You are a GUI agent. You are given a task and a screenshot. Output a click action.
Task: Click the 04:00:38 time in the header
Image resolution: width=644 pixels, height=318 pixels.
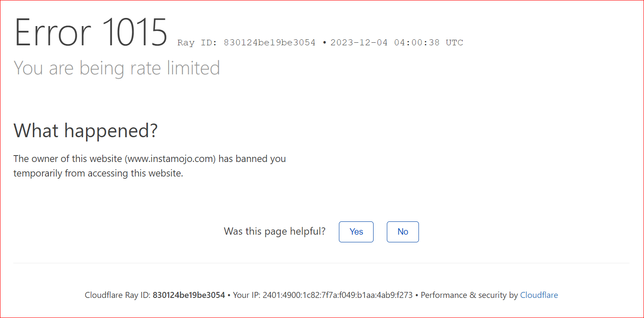[417, 43]
